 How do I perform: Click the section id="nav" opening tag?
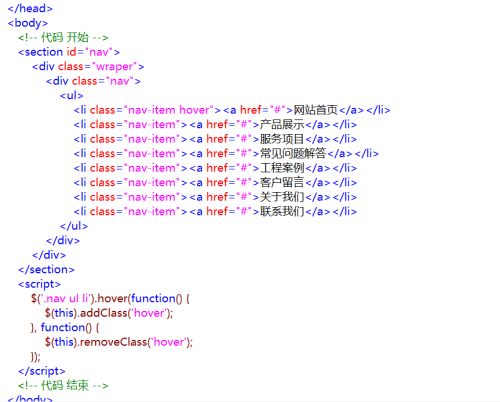(x=69, y=52)
